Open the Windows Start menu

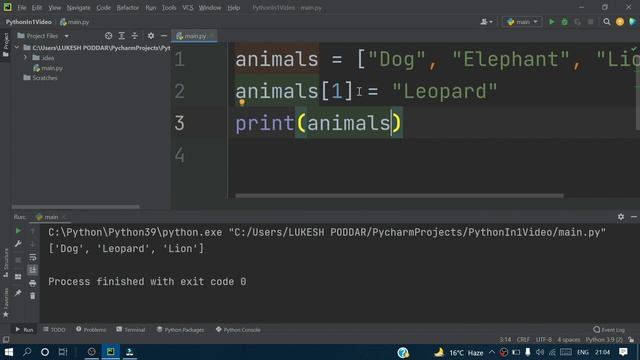click(9, 352)
